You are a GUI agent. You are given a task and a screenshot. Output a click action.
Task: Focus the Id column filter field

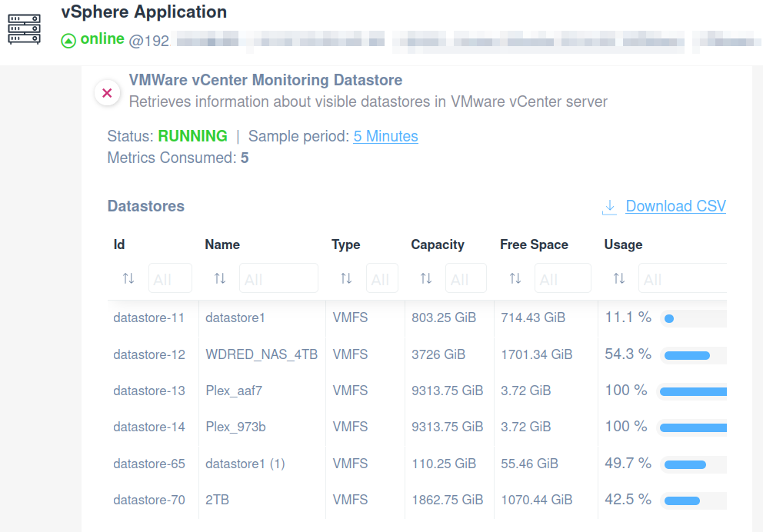[170, 278]
